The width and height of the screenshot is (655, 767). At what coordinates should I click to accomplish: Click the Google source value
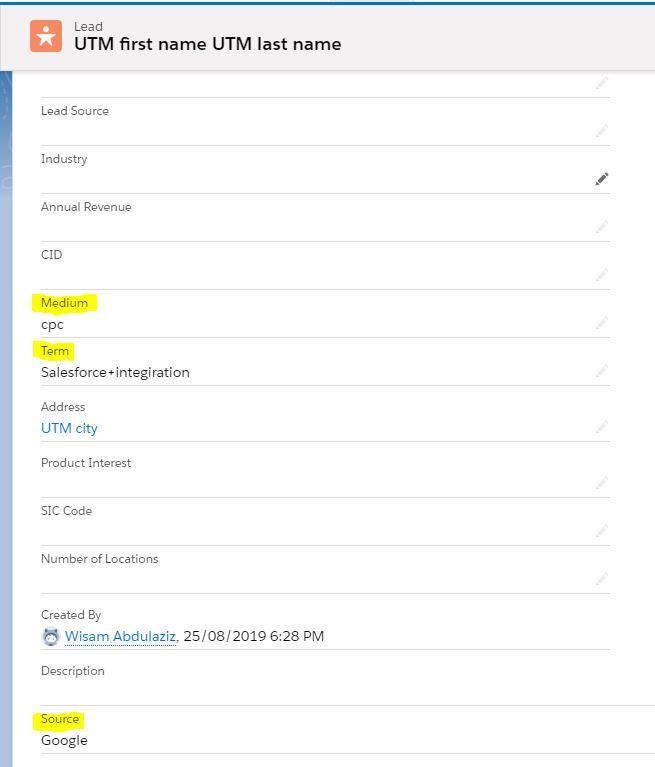[x=64, y=741]
